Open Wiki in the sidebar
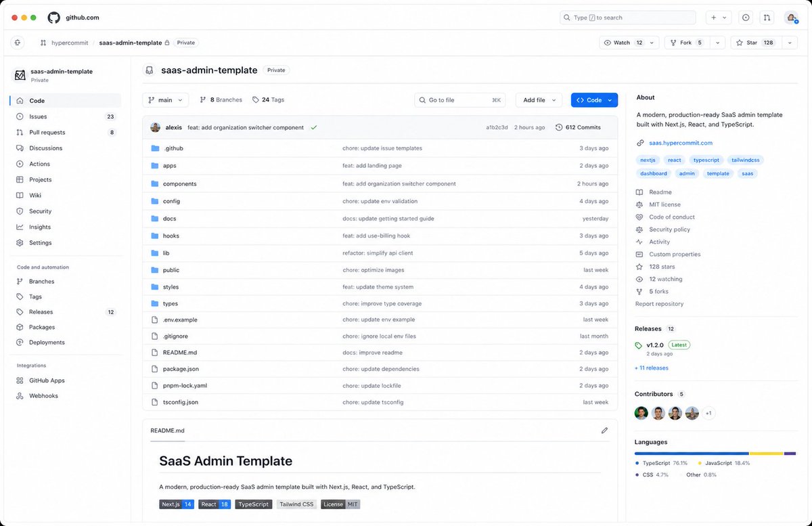812x526 pixels. pos(66,196)
